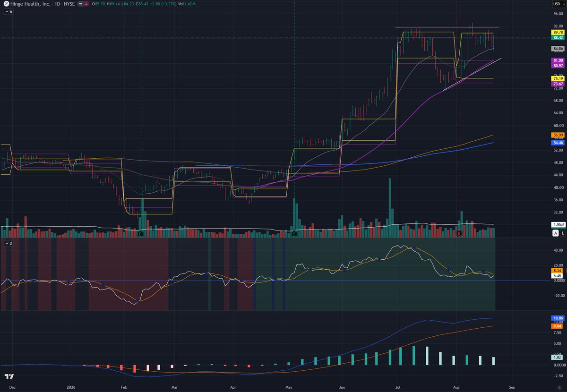Click the orange 9.04 signal label

tap(558, 326)
